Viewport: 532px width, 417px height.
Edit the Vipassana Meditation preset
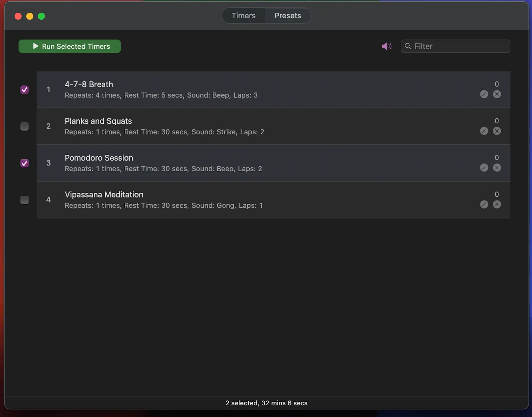[x=484, y=205]
